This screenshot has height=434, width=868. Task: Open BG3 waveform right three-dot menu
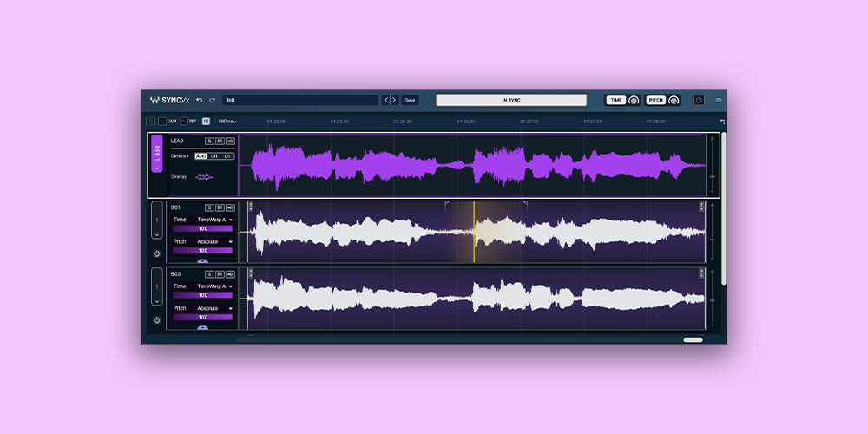click(x=701, y=273)
